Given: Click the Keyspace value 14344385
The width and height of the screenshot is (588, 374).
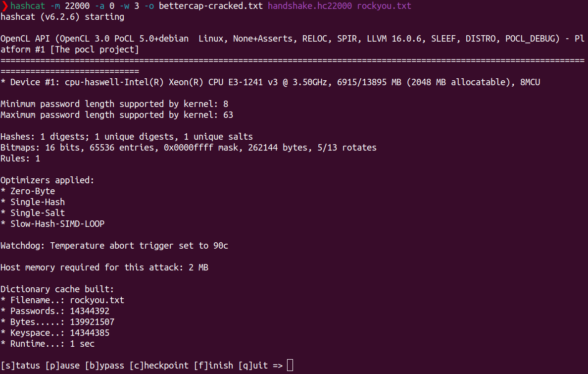Looking at the screenshot, I should [x=90, y=333].
